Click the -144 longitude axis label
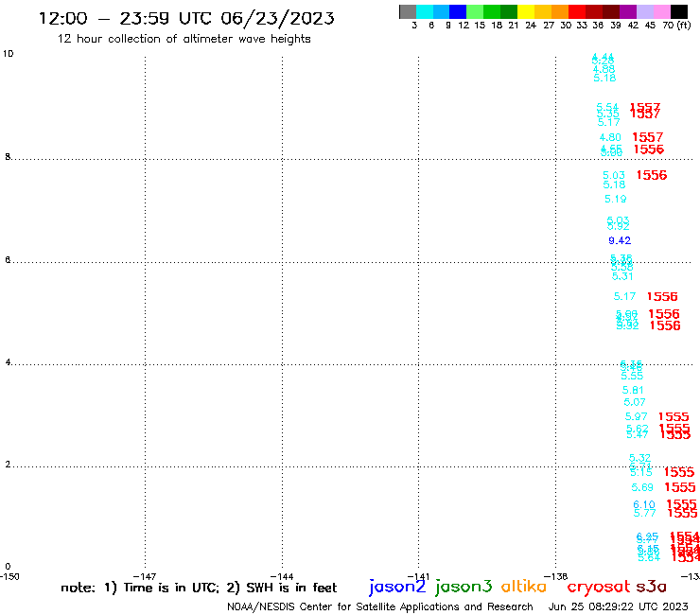The image size is (700, 615). [x=282, y=576]
